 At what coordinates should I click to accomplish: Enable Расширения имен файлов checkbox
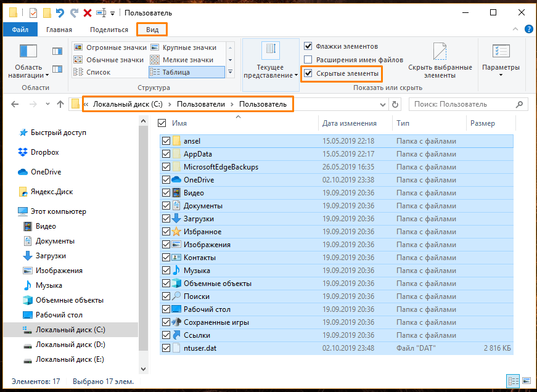click(x=308, y=60)
